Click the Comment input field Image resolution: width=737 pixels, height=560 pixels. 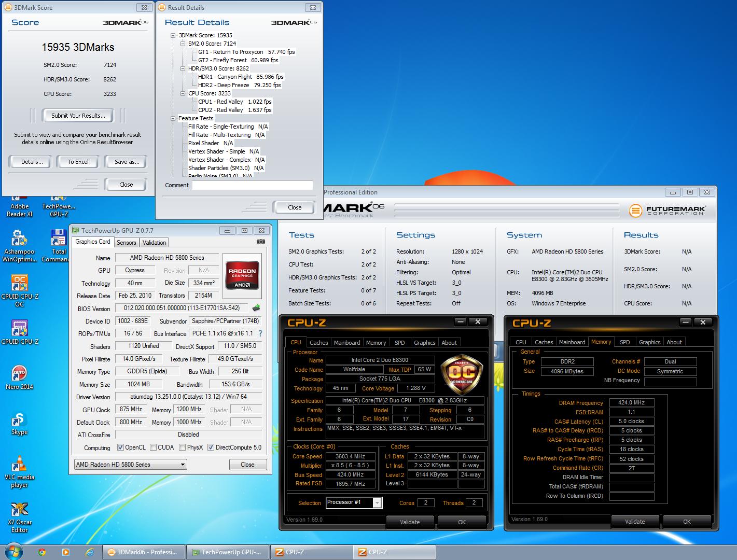(x=253, y=185)
